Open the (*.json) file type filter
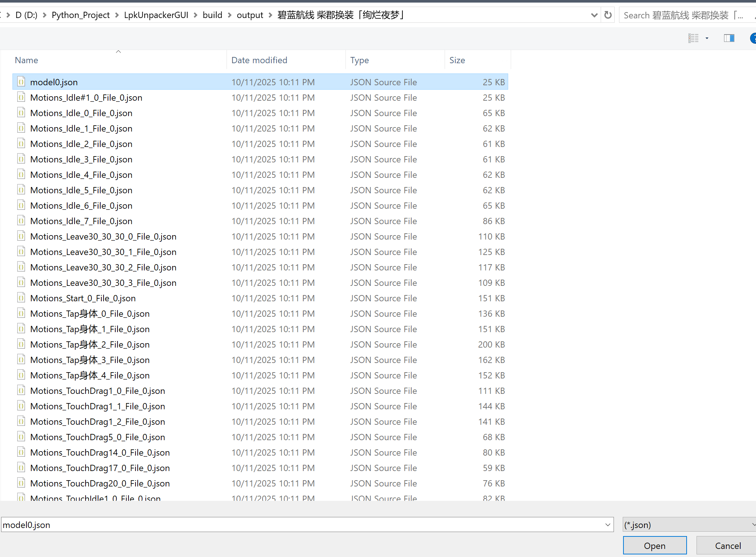This screenshot has width=756, height=557. pyautogui.click(x=688, y=525)
